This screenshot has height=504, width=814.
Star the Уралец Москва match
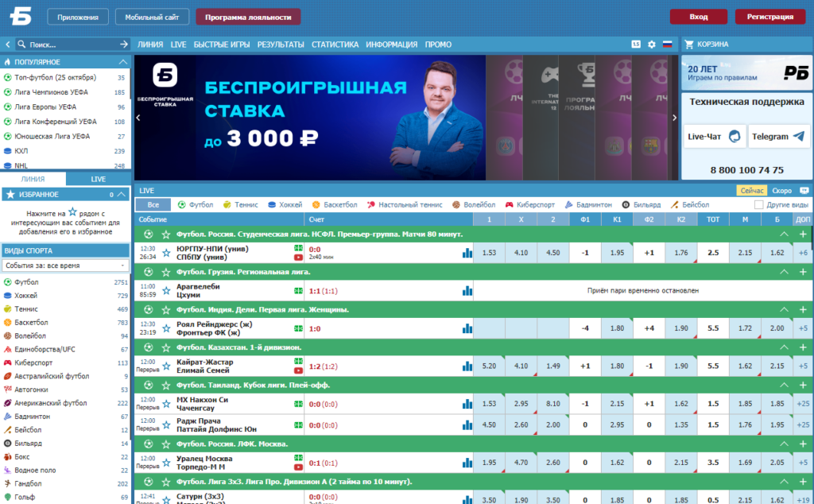[x=166, y=463]
